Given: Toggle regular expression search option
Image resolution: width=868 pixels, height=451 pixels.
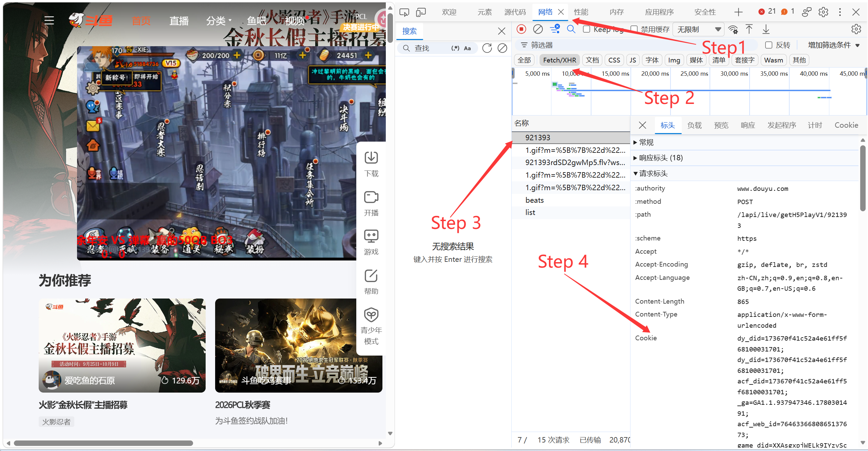Looking at the screenshot, I should pyautogui.click(x=455, y=48).
